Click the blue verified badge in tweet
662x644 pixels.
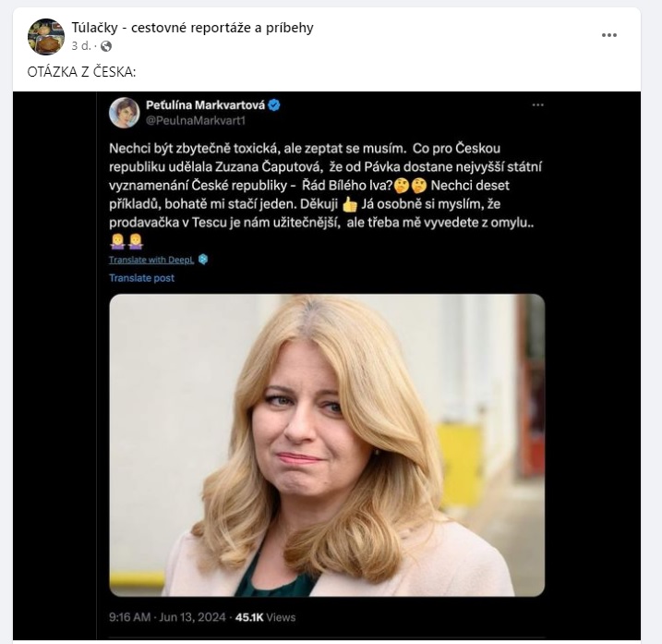(274, 104)
